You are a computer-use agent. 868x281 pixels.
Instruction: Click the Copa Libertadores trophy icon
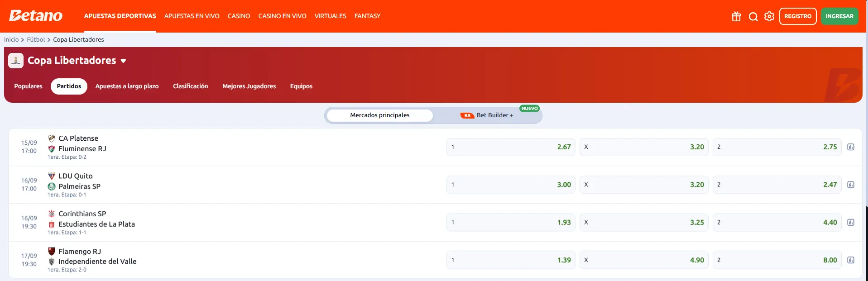tap(16, 61)
